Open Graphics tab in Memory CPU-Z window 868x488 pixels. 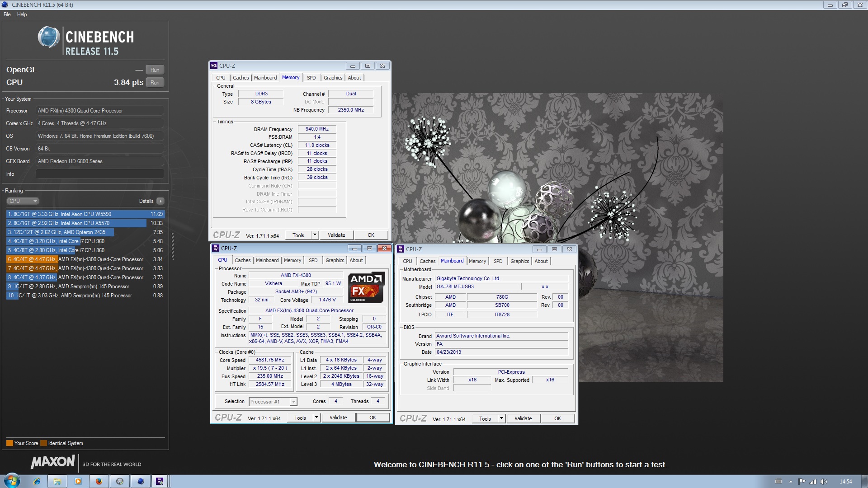[x=333, y=78]
